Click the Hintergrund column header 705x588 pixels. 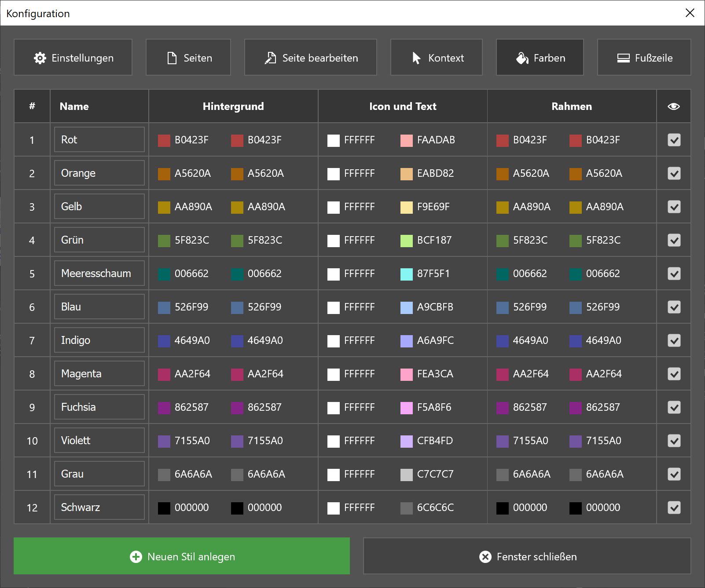coord(233,106)
